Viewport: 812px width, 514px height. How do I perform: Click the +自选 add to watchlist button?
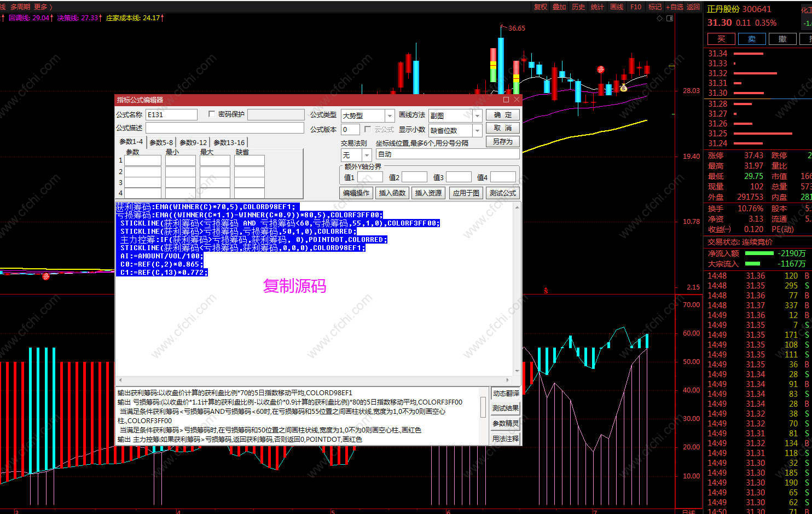[x=675, y=7]
